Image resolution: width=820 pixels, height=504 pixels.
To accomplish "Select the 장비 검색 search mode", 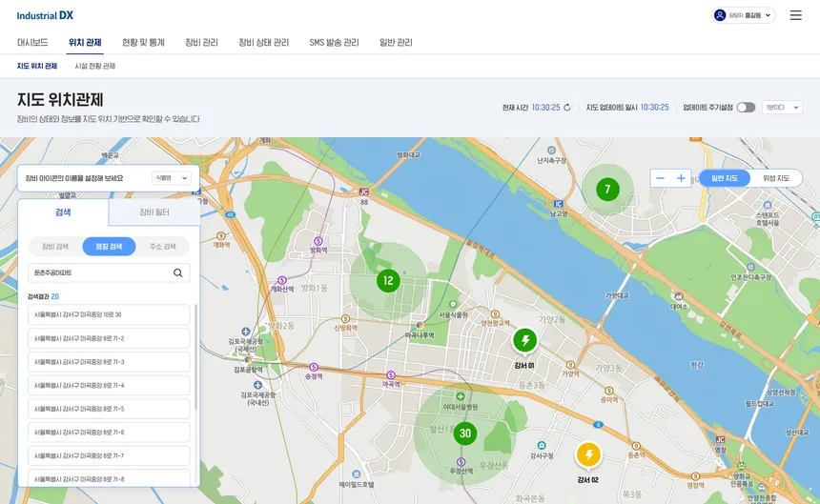I will (x=55, y=247).
